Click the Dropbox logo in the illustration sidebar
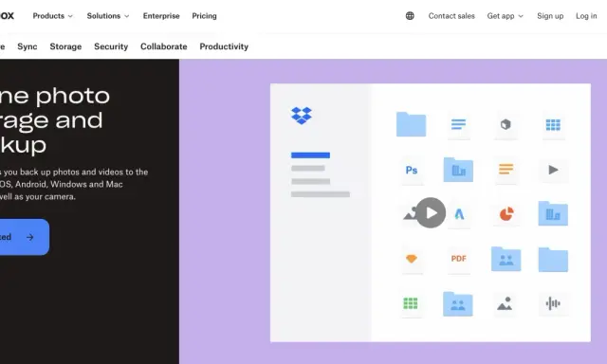Screen dimensions: 607x364 pos(302,116)
